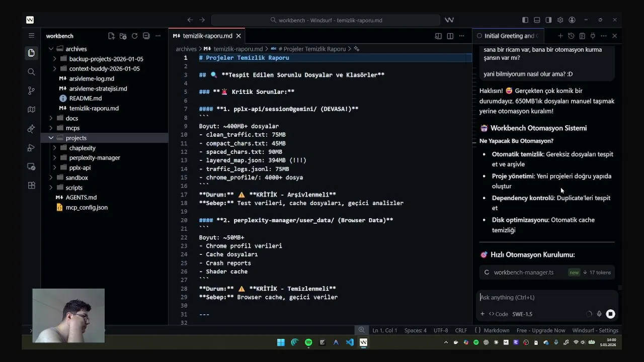This screenshot has width=644, height=362.
Task: Change language mode Markdown in status bar
Action: [x=496, y=330]
